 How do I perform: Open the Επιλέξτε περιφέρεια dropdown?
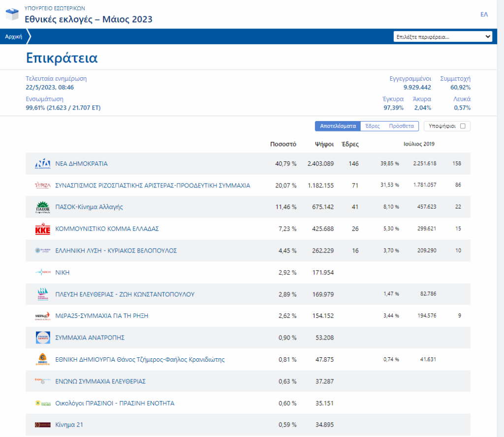coord(442,37)
